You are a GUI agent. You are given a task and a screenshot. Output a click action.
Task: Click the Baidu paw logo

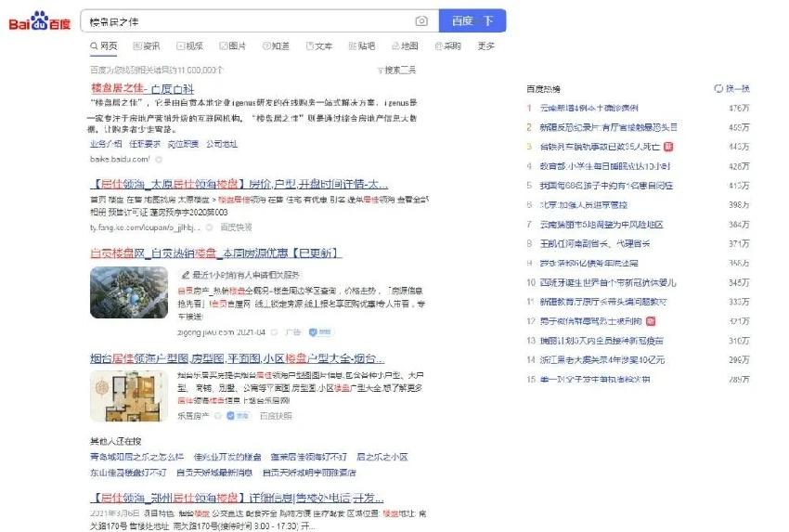(39, 20)
